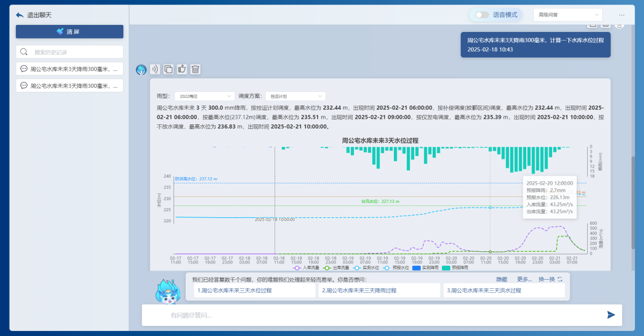The image size is (644, 336).
Task: Open the second history conversation entry
Action: 70,86
